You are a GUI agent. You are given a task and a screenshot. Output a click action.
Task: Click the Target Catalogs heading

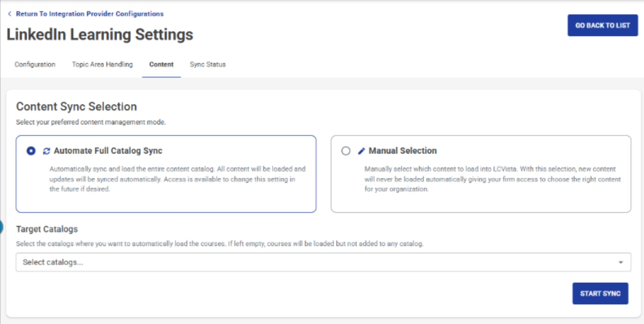pos(47,229)
